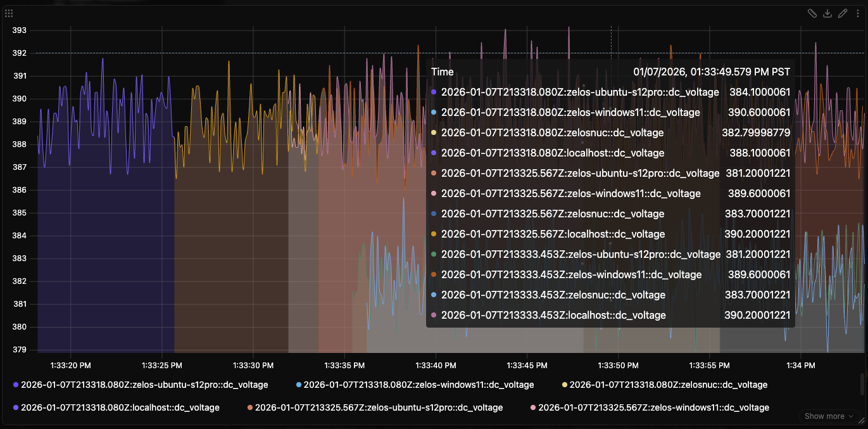Click the chevron next to Show more
This screenshot has width=868, height=429.
click(x=850, y=416)
